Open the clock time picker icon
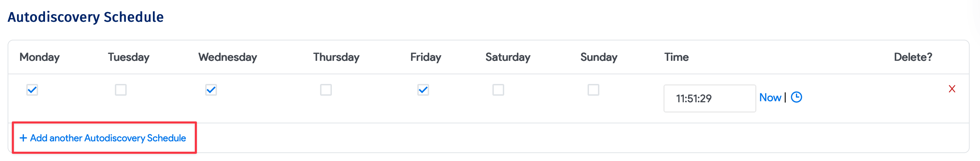Screen dimensions: 980x161 pyautogui.click(x=796, y=97)
